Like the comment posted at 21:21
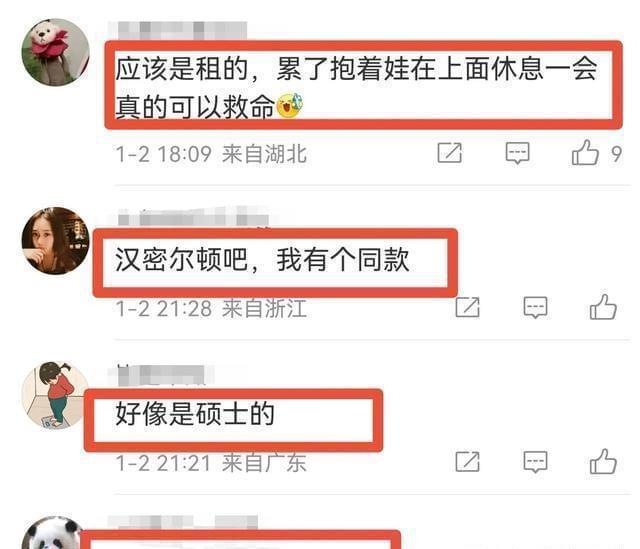This screenshot has height=549, width=640. point(603,461)
